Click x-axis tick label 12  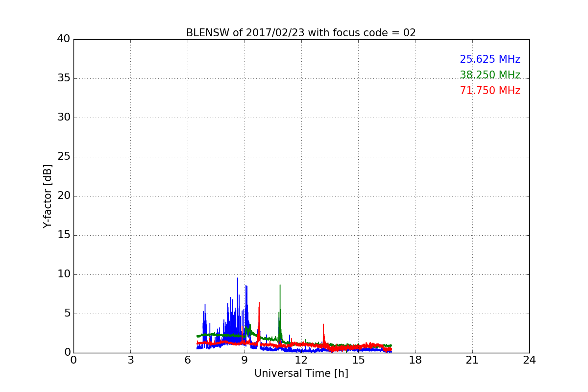301,360
